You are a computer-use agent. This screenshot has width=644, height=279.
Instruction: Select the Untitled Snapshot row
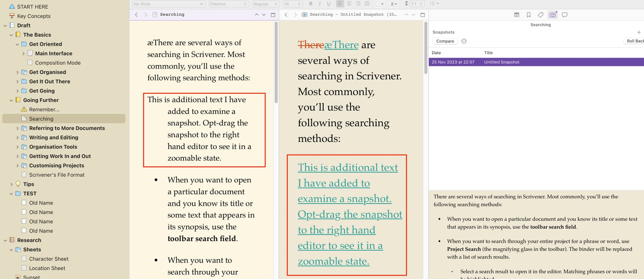point(536,62)
